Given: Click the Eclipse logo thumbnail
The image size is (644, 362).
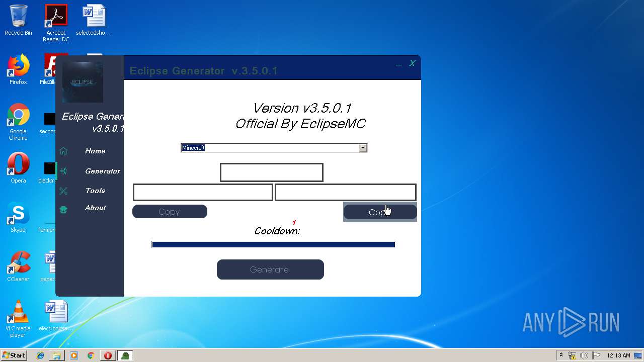Looking at the screenshot, I should pyautogui.click(x=83, y=82).
